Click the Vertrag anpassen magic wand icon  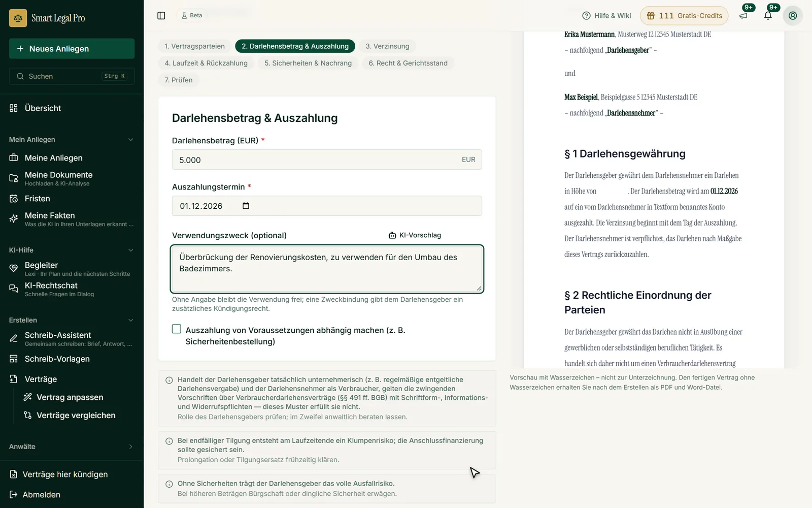tap(27, 397)
